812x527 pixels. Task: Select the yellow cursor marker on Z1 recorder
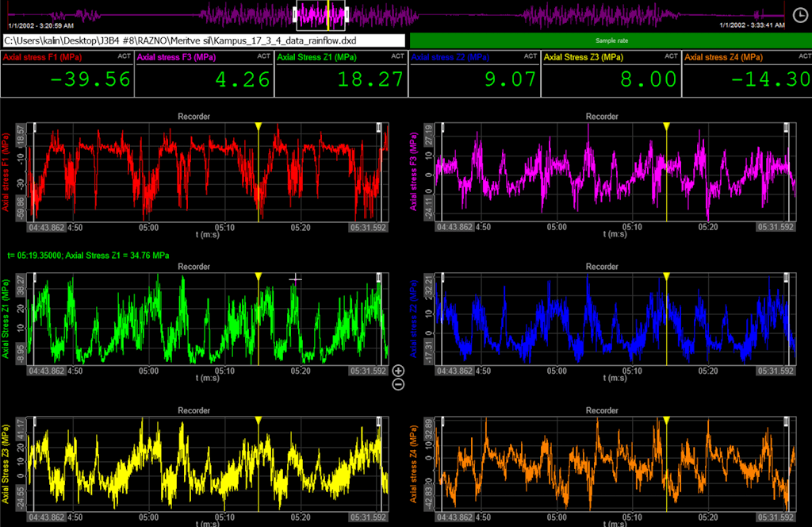coord(258,277)
